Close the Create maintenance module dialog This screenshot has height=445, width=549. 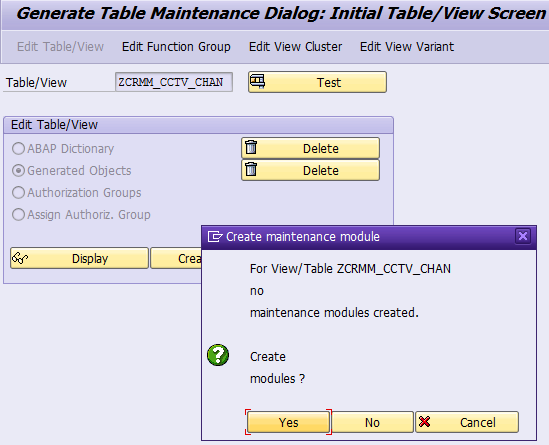tap(523, 236)
